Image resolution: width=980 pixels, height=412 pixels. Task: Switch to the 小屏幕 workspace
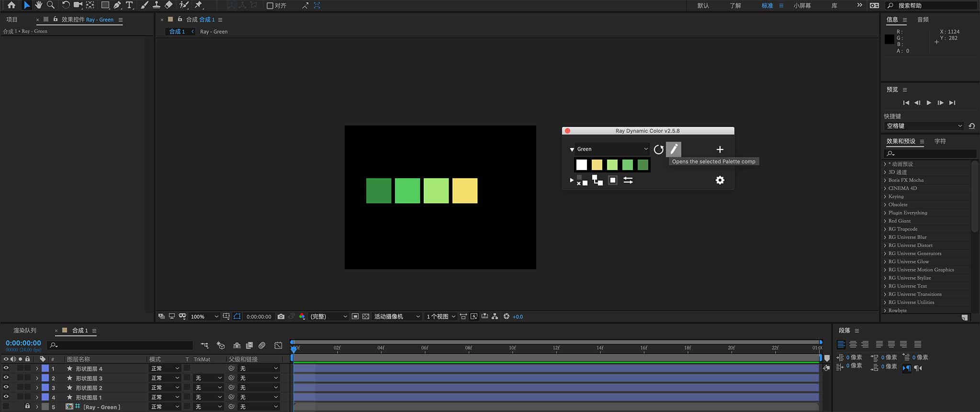[802, 6]
